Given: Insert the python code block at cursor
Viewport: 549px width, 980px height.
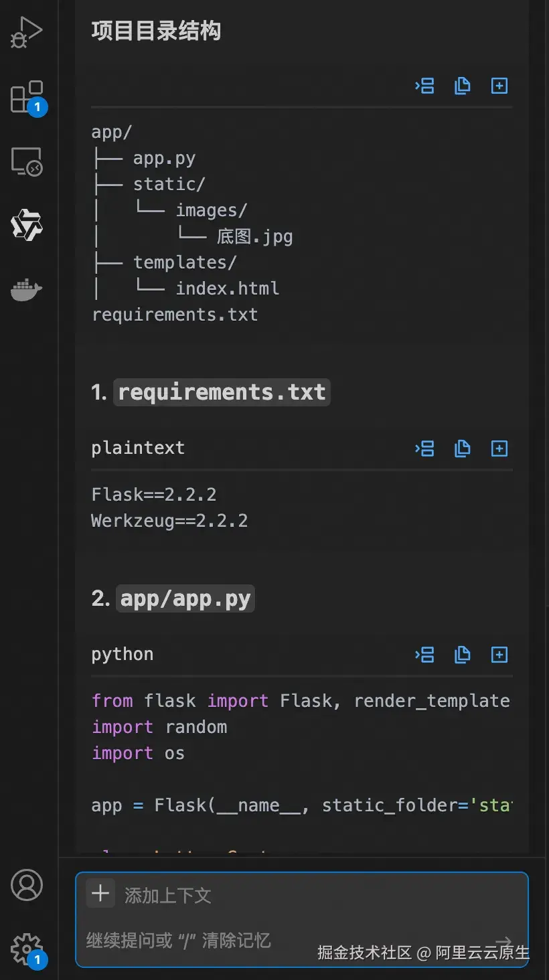Looking at the screenshot, I should pos(424,655).
